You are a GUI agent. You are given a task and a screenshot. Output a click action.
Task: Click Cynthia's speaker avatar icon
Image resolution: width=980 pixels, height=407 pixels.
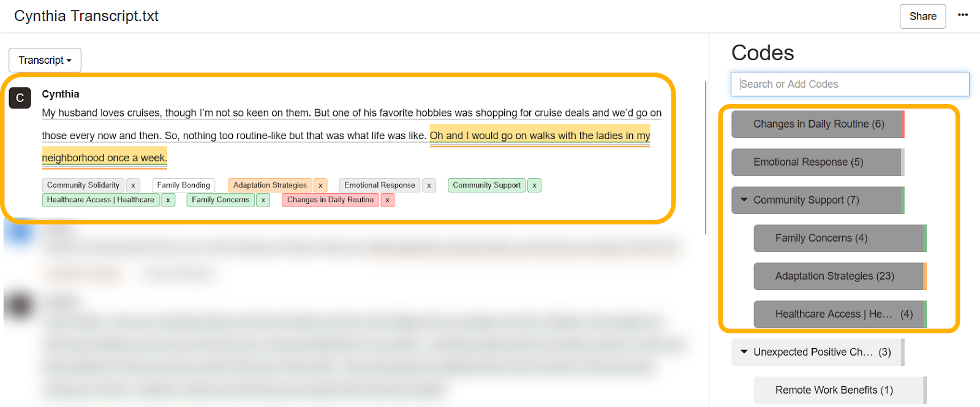pyautogui.click(x=20, y=97)
